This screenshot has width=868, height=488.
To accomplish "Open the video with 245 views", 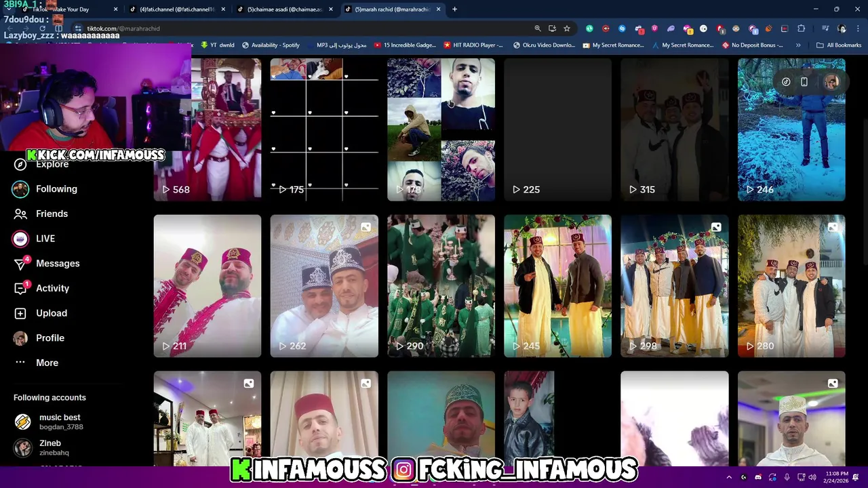I will click(557, 286).
